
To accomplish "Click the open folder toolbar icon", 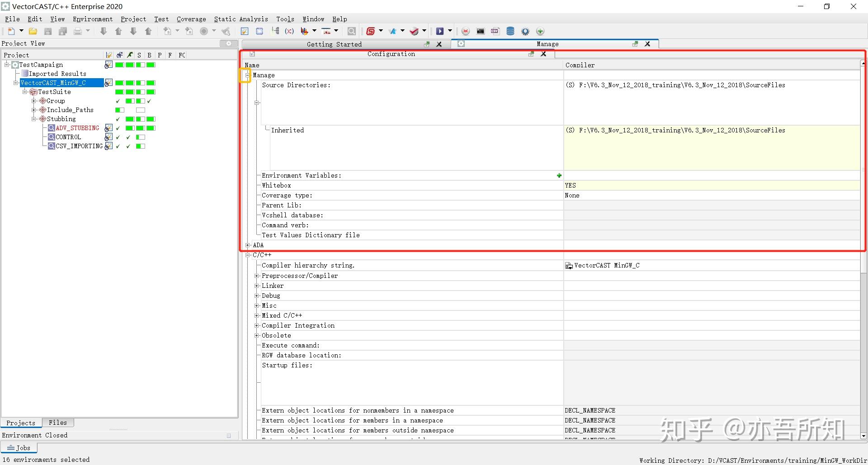I will tap(33, 31).
